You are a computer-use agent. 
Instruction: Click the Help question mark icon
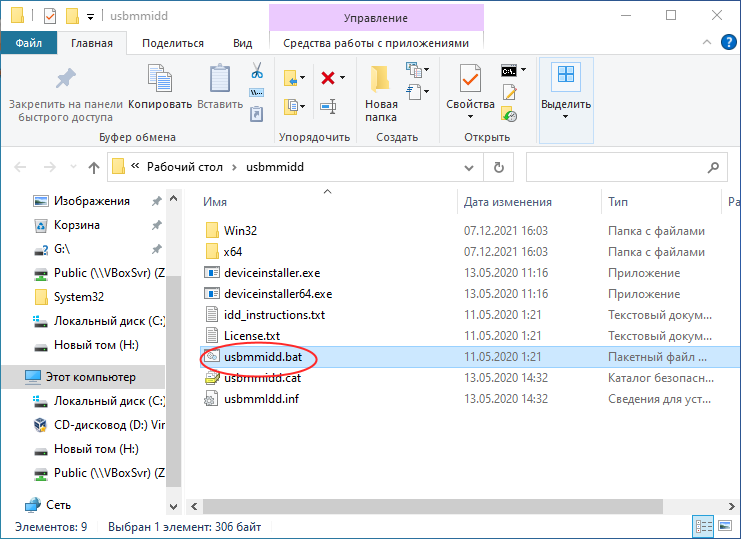pyautogui.click(x=728, y=43)
